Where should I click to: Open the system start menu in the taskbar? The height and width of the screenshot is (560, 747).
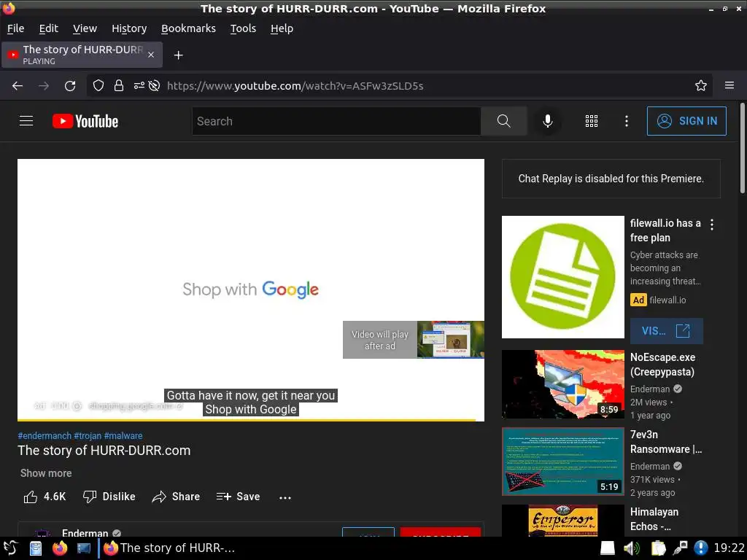click(10, 548)
